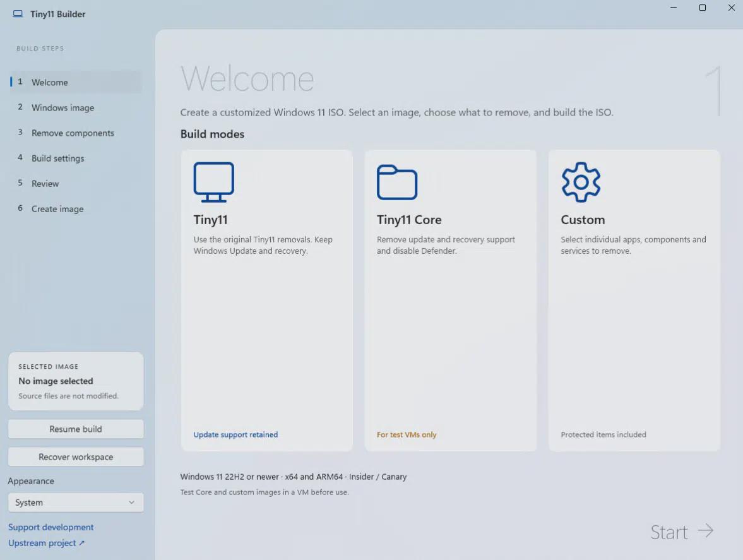
Task: Open the Windows image step
Action: pos(76,107)
